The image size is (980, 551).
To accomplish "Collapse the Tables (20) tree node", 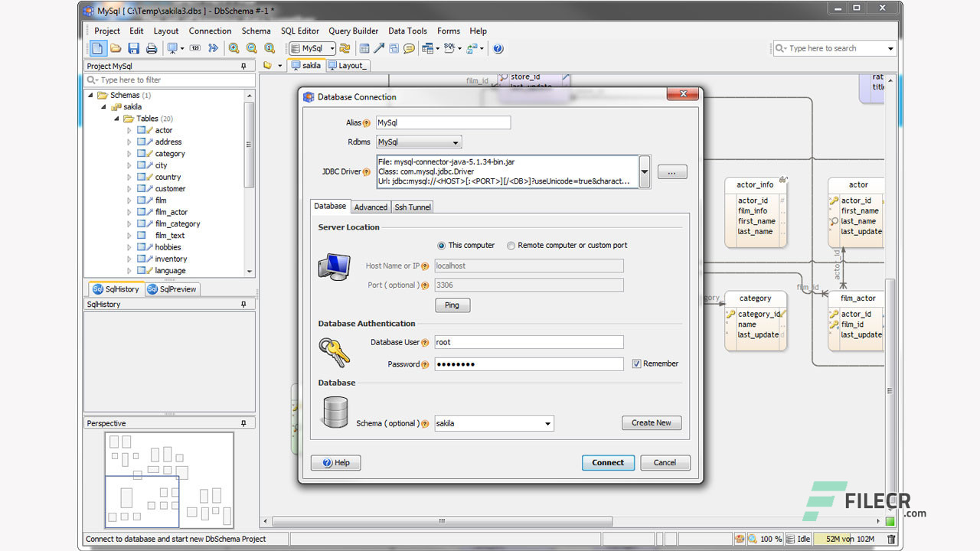I will (117, 119).
